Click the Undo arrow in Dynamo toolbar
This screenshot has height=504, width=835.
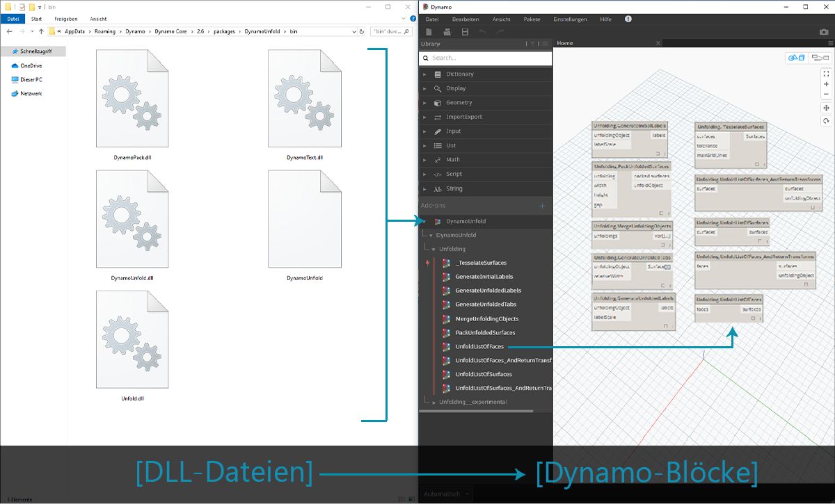point(484,32)
